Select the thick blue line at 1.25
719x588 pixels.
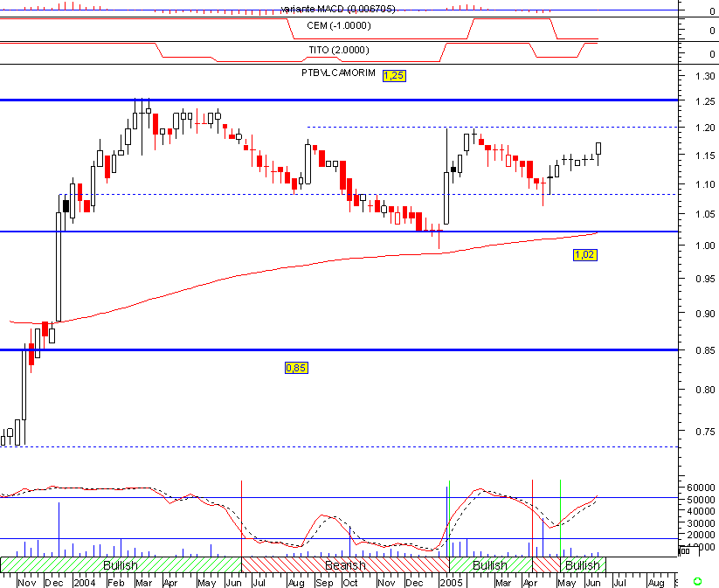339,100
